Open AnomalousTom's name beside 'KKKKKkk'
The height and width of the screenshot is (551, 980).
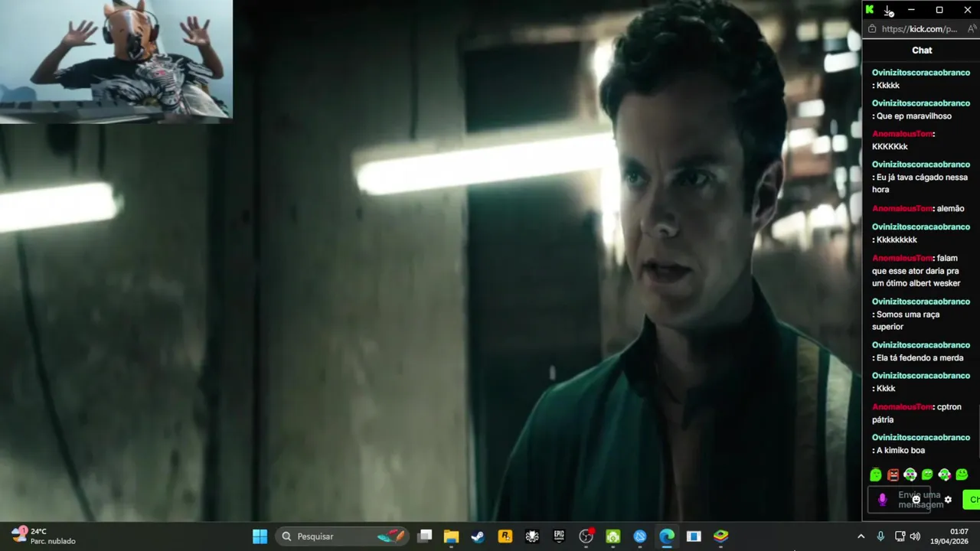[902, 134]
